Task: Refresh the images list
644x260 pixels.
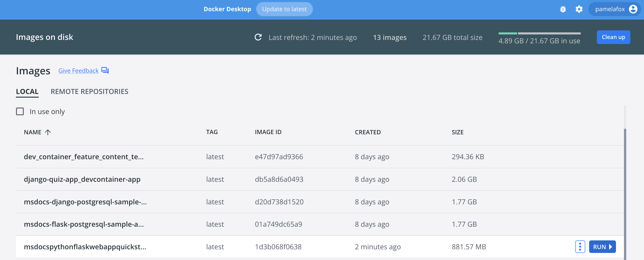Action: [x=258, y=37]
